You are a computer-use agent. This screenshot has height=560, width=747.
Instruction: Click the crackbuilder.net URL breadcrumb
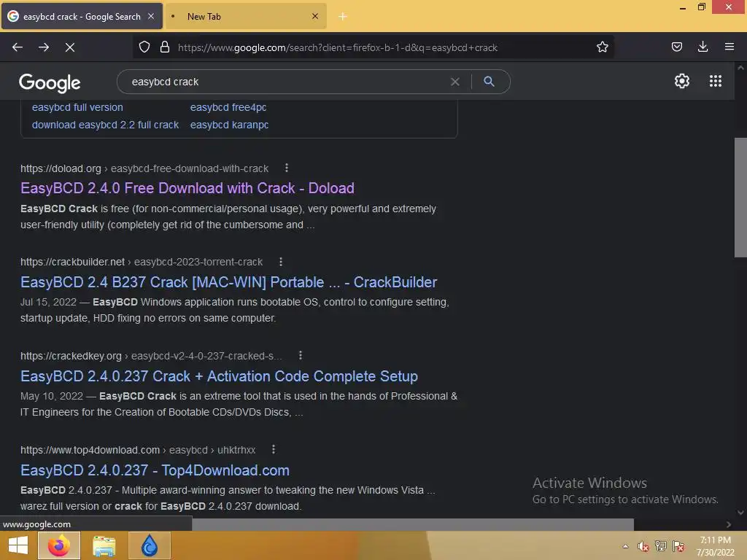142,262
